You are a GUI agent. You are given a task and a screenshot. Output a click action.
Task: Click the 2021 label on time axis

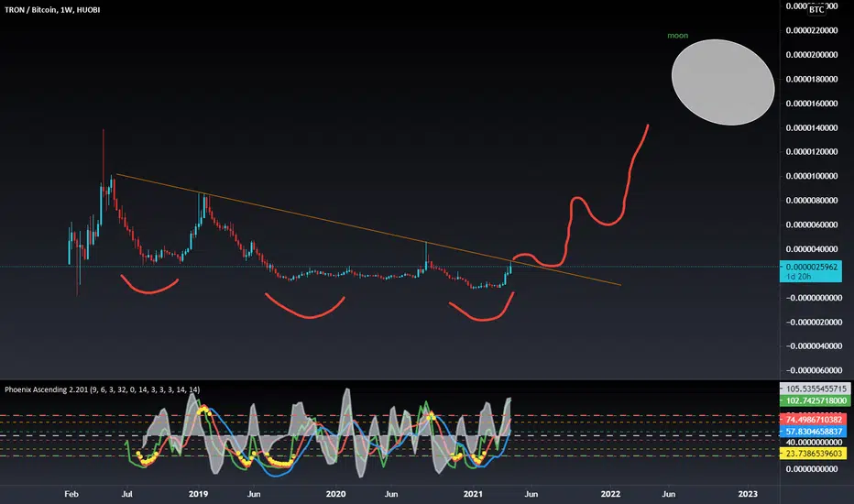pos(473,494)
